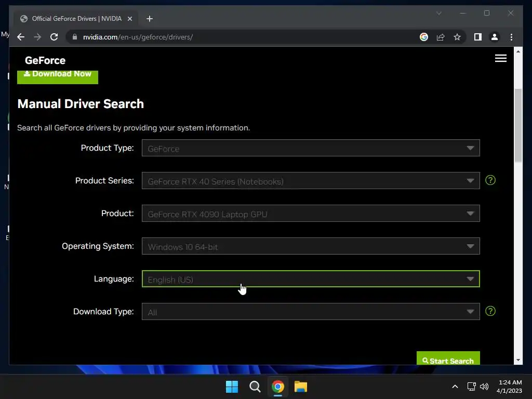
Task: Open the Product dropdown
Action: coord(311,214)
